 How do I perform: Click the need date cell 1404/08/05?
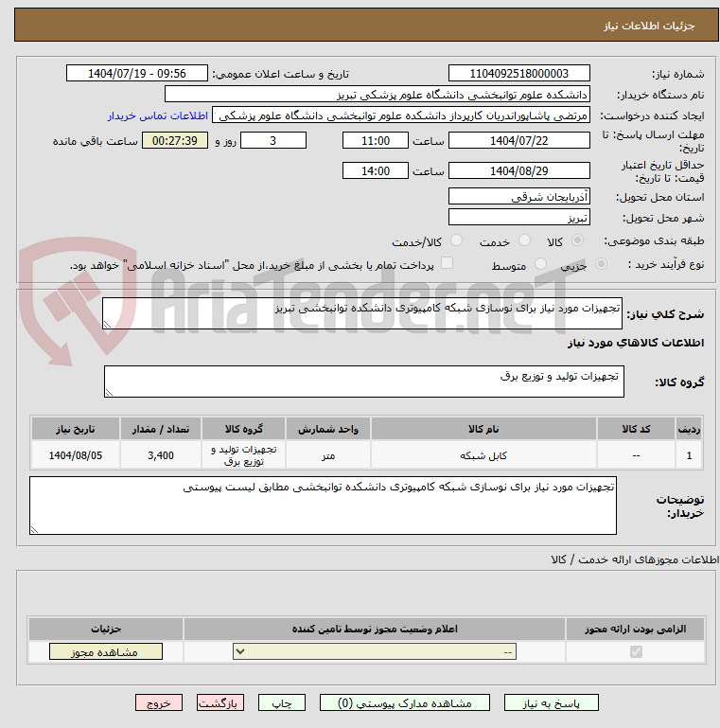pos(76,455)
